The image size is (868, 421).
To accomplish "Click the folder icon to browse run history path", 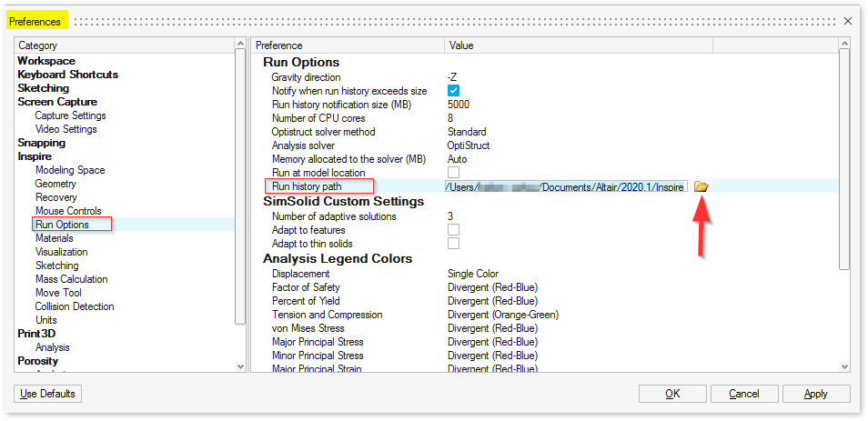I will coord(701,186).
